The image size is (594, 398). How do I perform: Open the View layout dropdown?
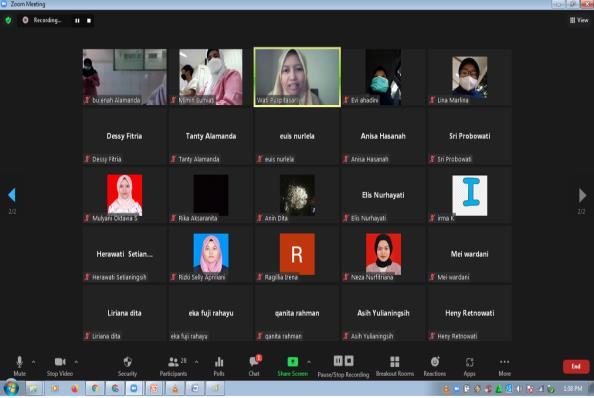pos(579,20)
